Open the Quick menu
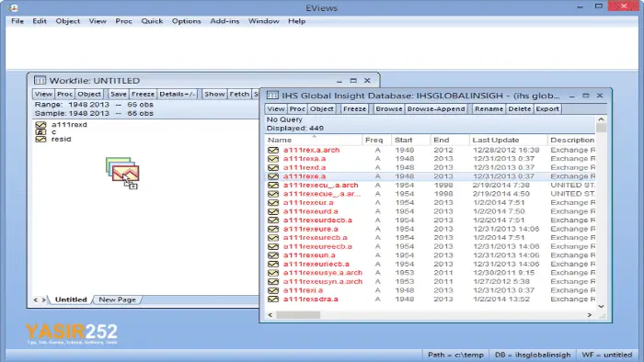 click(x=152, y=21)
